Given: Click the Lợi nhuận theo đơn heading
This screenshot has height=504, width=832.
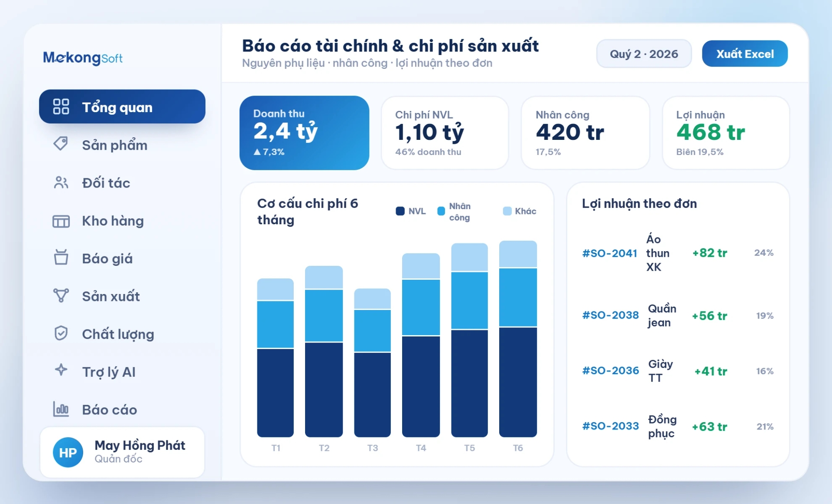Looking at the screenshot, I should (x=640, y=204).
